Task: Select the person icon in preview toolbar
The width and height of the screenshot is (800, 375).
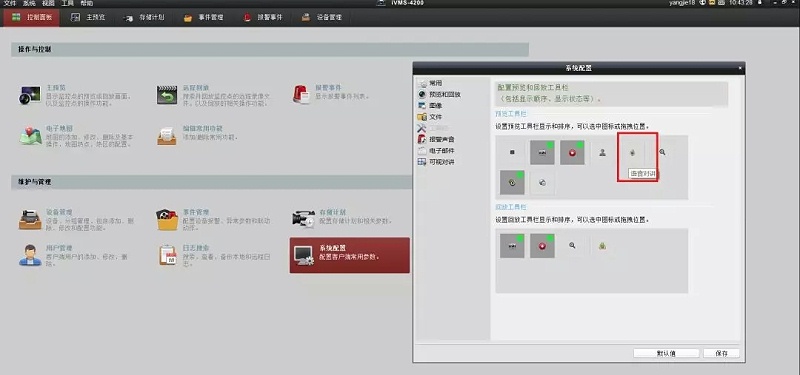Action: (x=603, y=152)
